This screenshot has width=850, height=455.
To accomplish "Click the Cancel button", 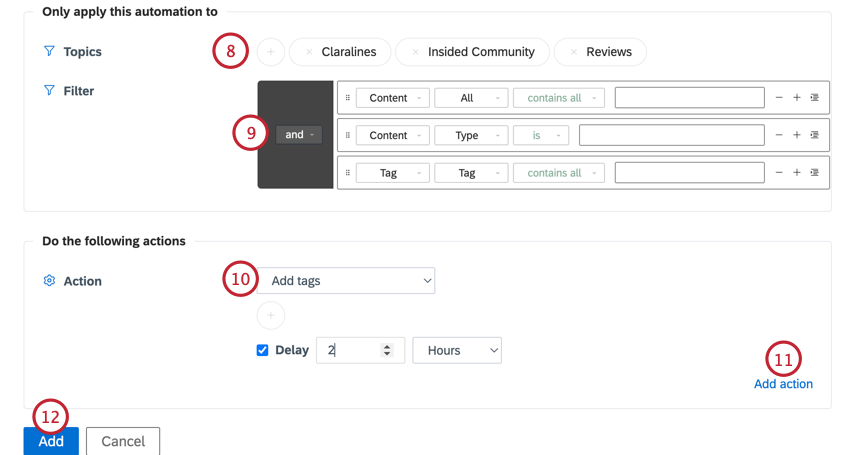I will point(123,441).
